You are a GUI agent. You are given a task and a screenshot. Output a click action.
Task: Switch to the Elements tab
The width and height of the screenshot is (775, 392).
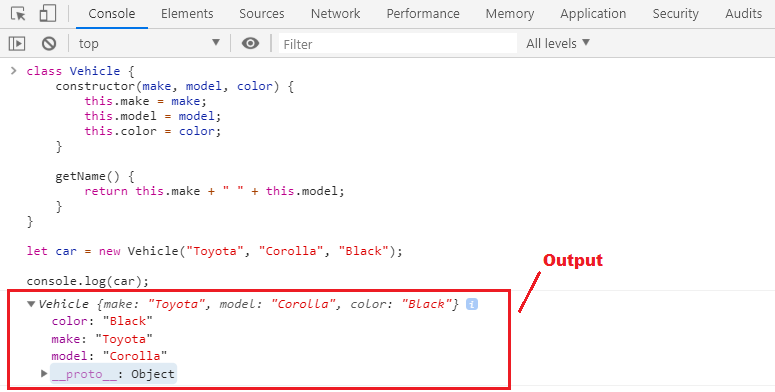pyautogui.click(x=187, y=14)
